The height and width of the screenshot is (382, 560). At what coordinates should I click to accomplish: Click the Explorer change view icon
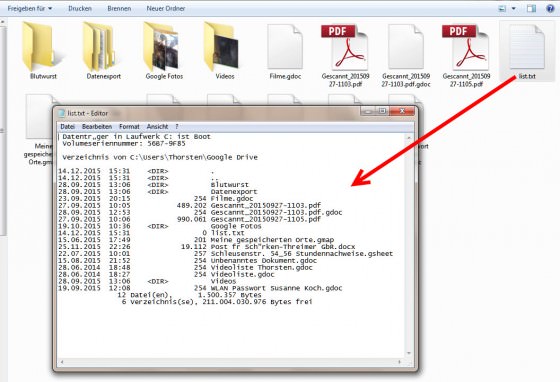502,8
